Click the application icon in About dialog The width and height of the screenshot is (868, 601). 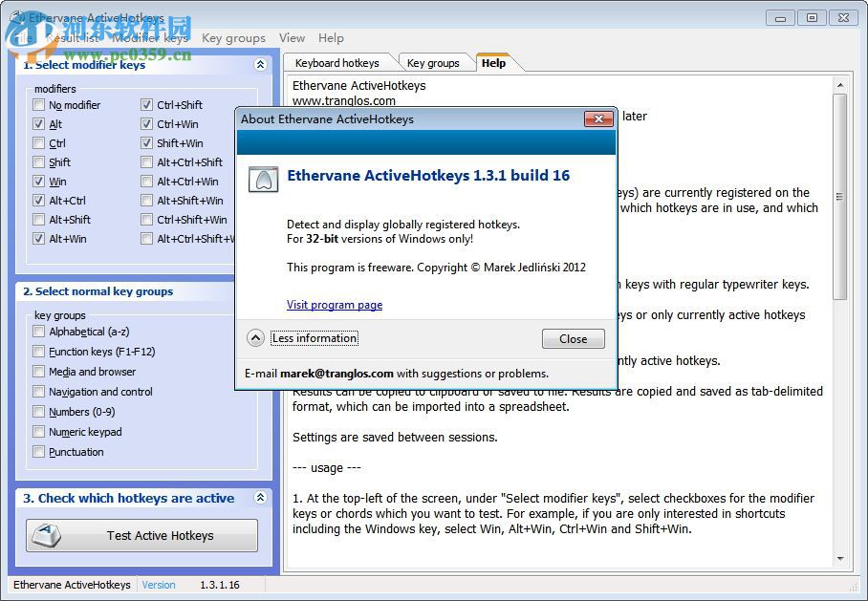pyautogui.click(x=263, y=180)
